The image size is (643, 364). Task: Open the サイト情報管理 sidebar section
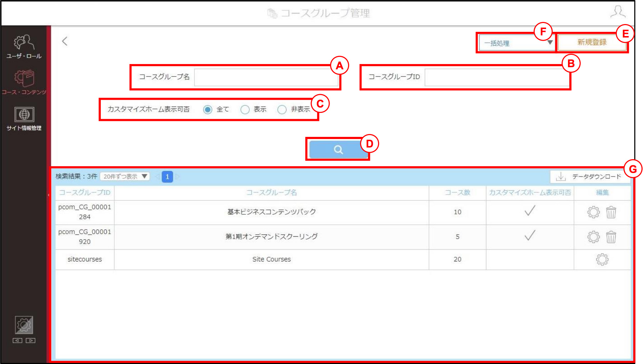pyautogui.click(x=24, y=119)
